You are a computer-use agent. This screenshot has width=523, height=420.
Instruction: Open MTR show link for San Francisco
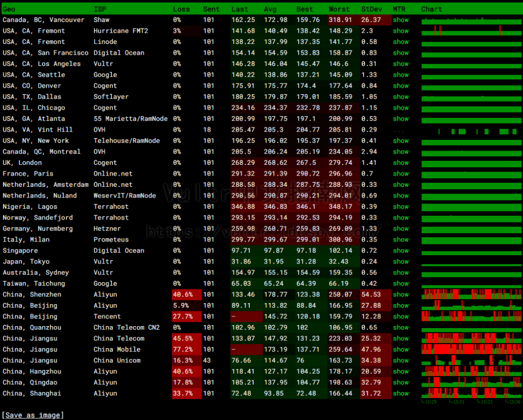pos(400,53)
